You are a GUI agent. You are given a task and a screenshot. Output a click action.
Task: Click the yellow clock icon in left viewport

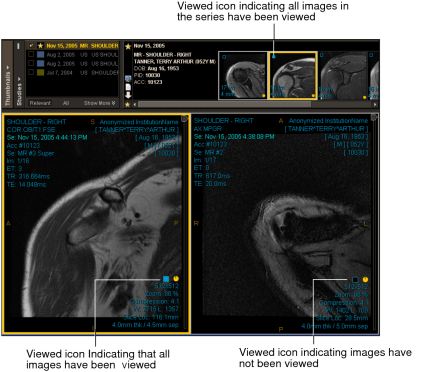[176, 279]
